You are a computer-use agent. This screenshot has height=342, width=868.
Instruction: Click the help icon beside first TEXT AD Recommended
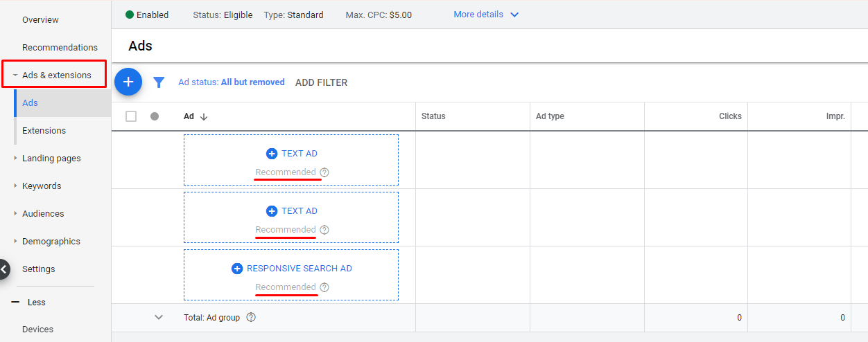point(324,172)
